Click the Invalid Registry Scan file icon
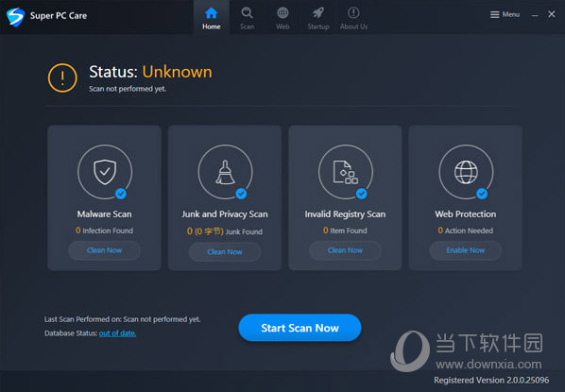 click(x=345, y=172)
